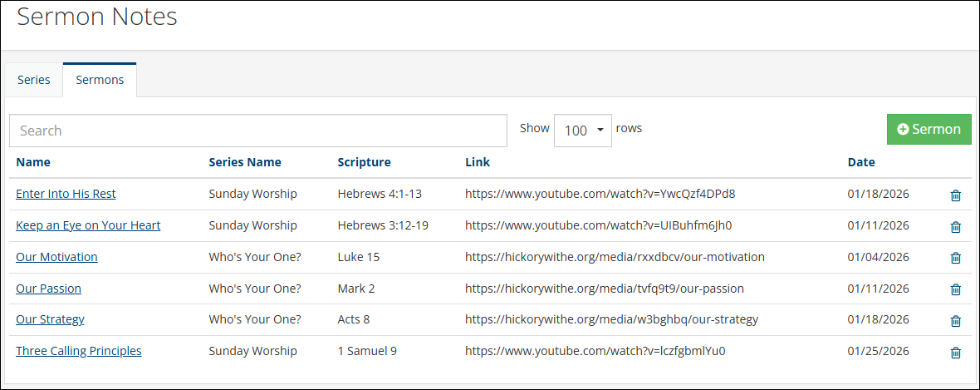Open Keep an Eye on Your Heart link

pyautogui.click(x=88, y=225)
